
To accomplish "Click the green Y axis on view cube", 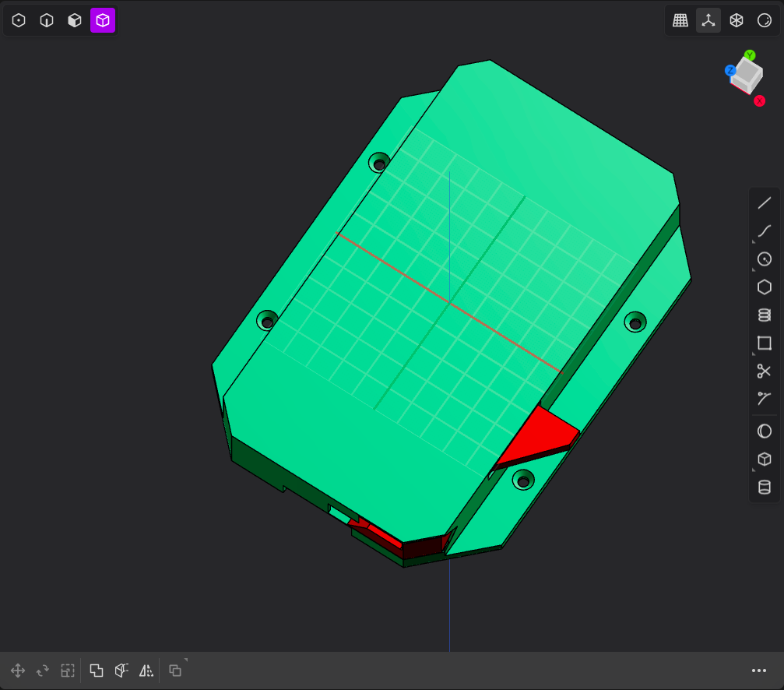I will (749, 55).
